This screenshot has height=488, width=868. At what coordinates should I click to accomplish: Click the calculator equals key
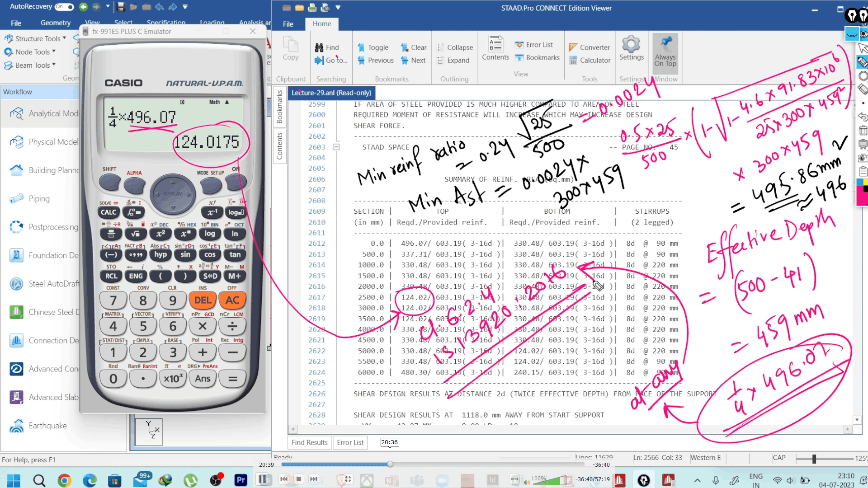pyautogui.click(x=233, y=379)
